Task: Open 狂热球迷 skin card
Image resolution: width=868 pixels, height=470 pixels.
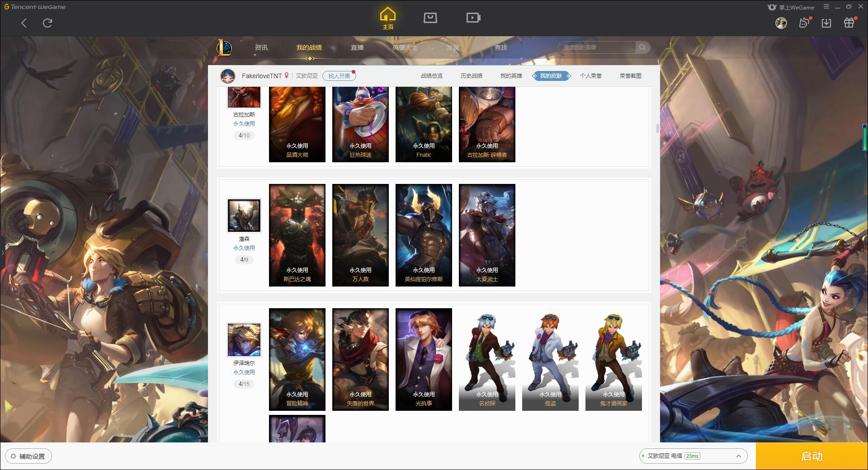Action: (360, 124)
